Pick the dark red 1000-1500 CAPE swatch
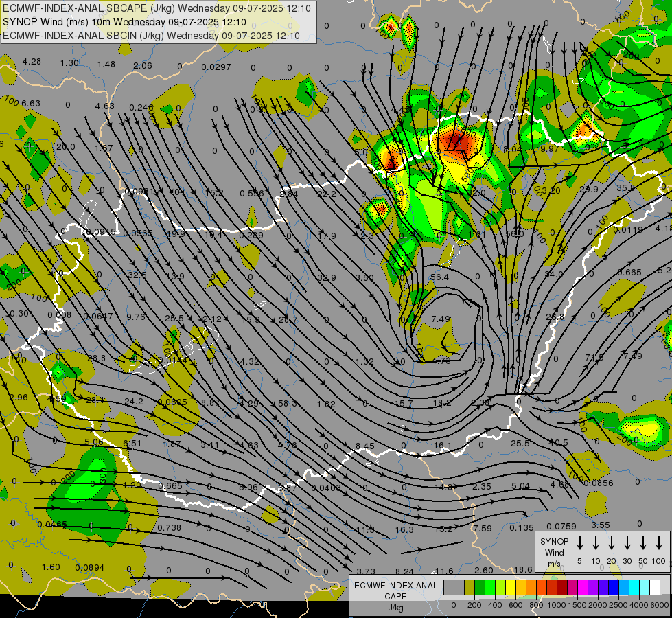Image resolution: width=672 pixels, height=618 pixels. [x=562, y=588]
